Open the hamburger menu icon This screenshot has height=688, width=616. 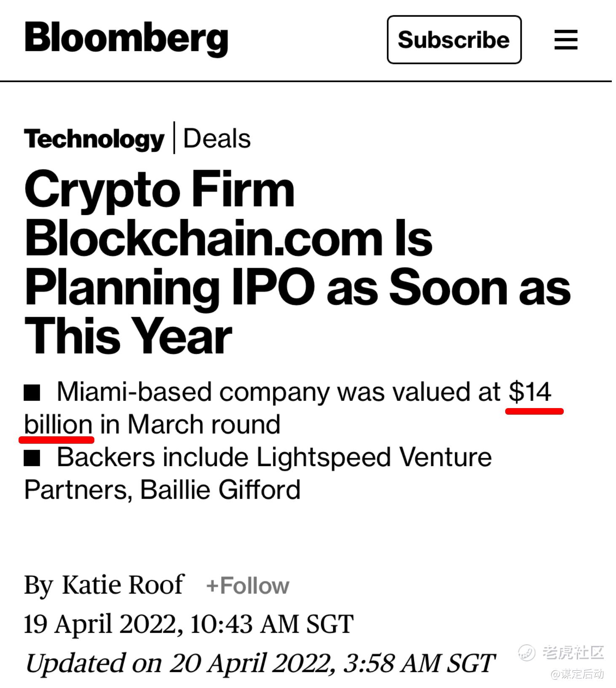[565, 40]
